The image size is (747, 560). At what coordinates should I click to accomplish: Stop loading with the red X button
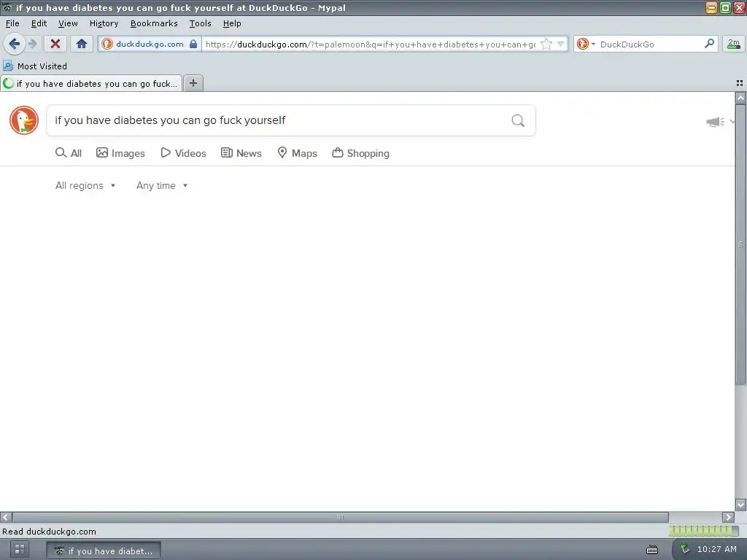55,44
